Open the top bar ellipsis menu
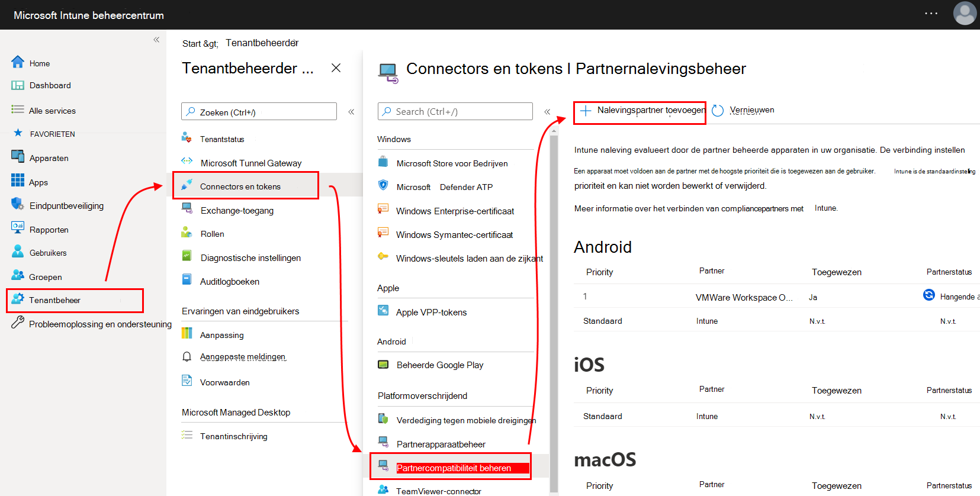The height and width of the screenshot is (496, 980). click(x=931, y=13)
